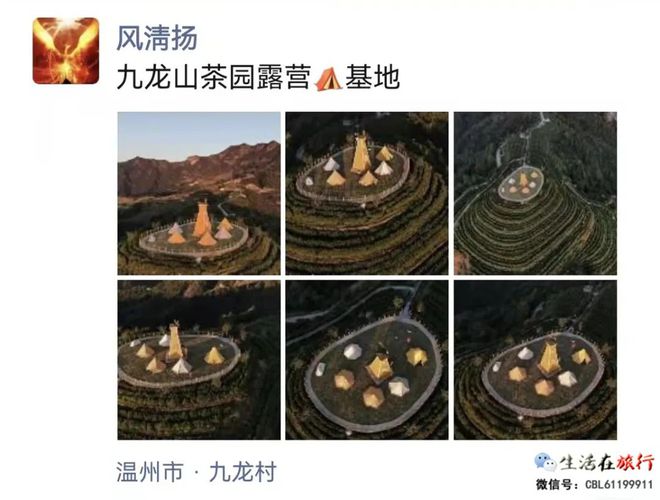Click the WeChat ID CBL61199911
The width and height of the screenshot is (660, 500).
coord(619,485)
